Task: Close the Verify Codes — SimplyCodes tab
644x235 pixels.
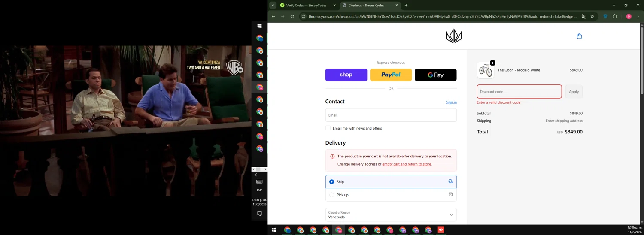Action: (x=334, y=5)
